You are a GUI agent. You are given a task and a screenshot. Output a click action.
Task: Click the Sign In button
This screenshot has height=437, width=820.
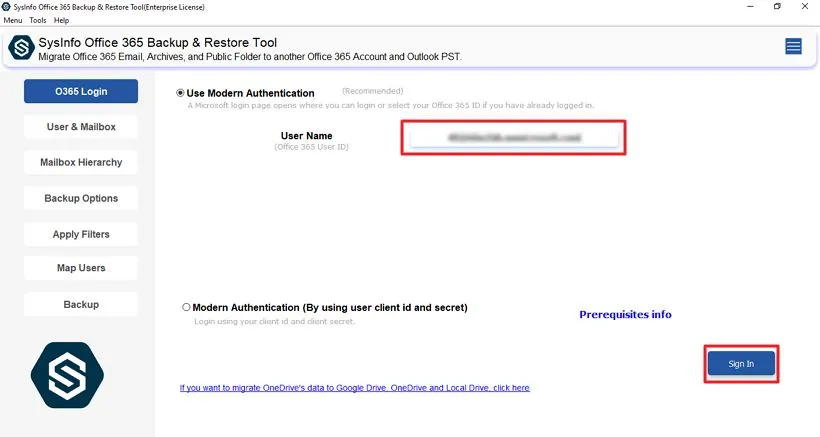pyautogui.click(x=741, y=364)
